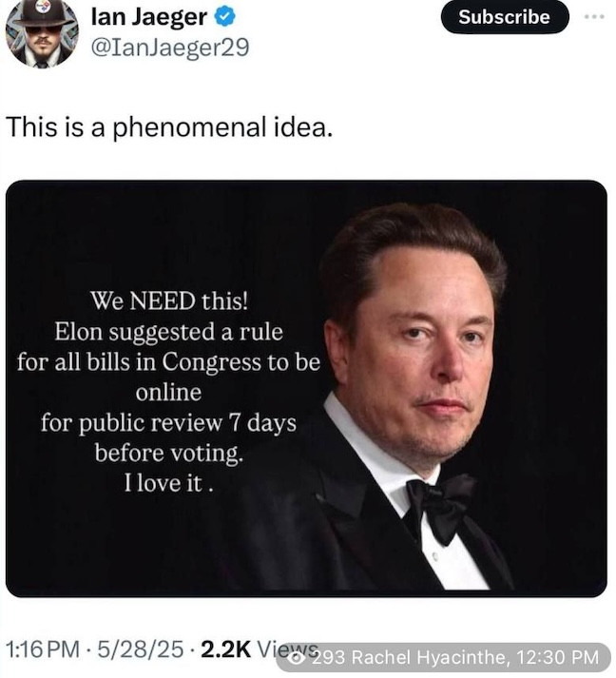Click the Ian Jaeger display name
Screen dimensions: 616x678
click(x=148, y=16)
